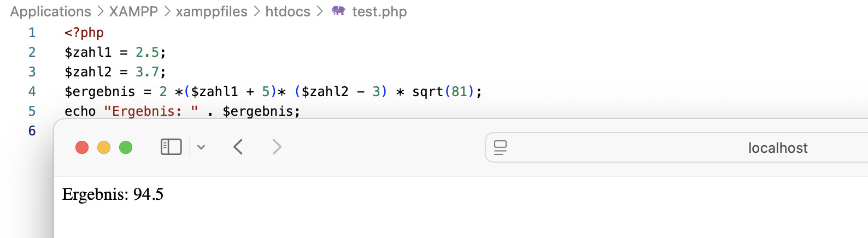Show the Safari sidebar
868x238 pixels.
click(x=171, y=147)
